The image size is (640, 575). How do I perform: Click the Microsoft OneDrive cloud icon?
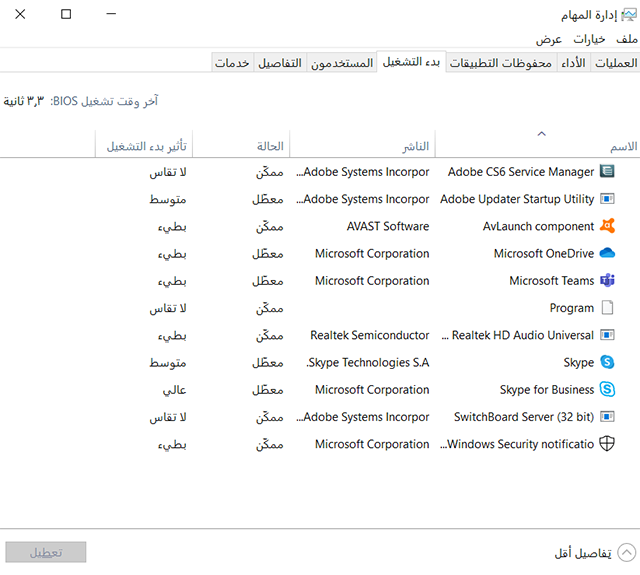(607, 254)
